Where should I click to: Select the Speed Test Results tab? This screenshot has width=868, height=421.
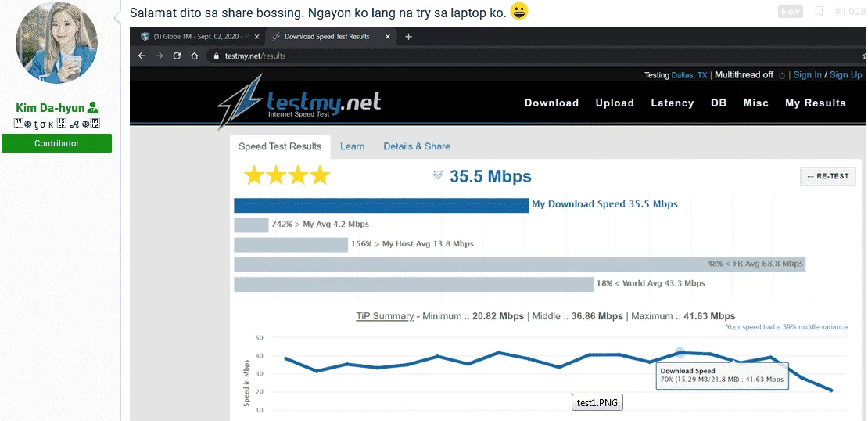tap(280, 147)
